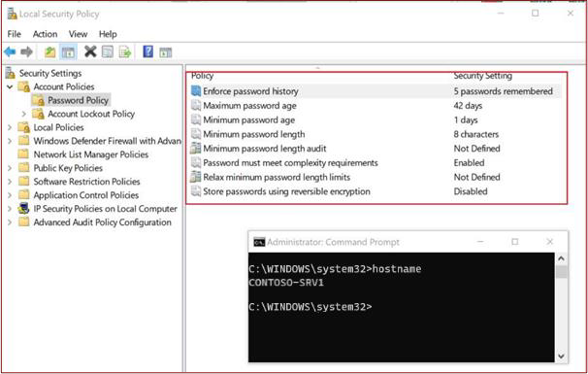Click the Minimum password length audit icon
Image resolution: width=588 pixels, height=374 pixels.
tap(196, 148)
